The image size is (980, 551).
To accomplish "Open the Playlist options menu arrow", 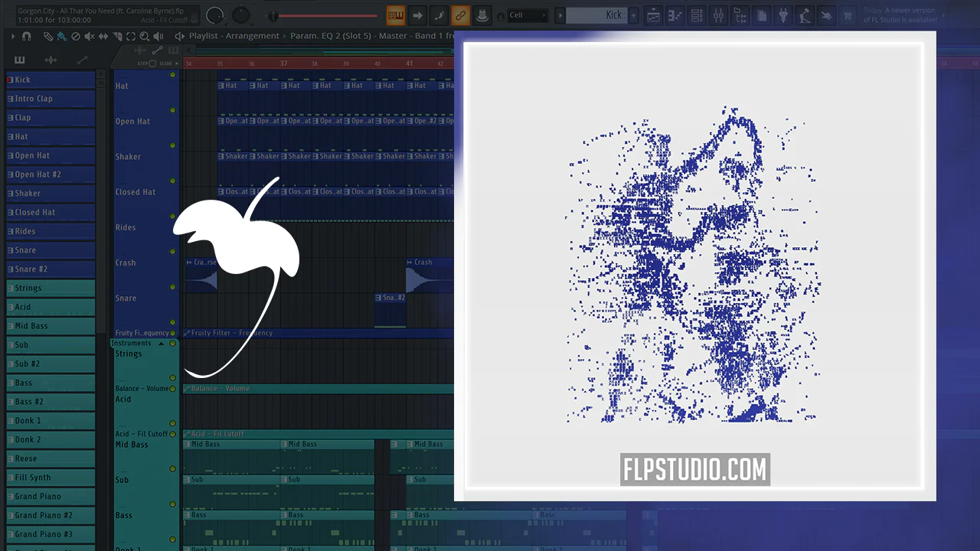I will [13, 36].
